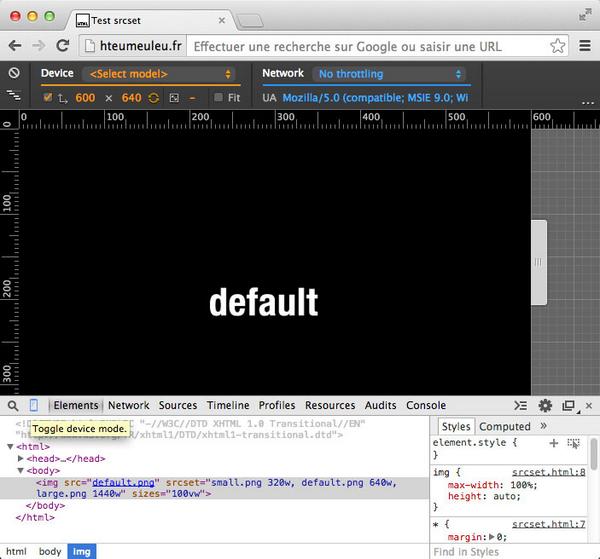
Task: Click the swap dimensions rotate icon
Action: point(153,98)
